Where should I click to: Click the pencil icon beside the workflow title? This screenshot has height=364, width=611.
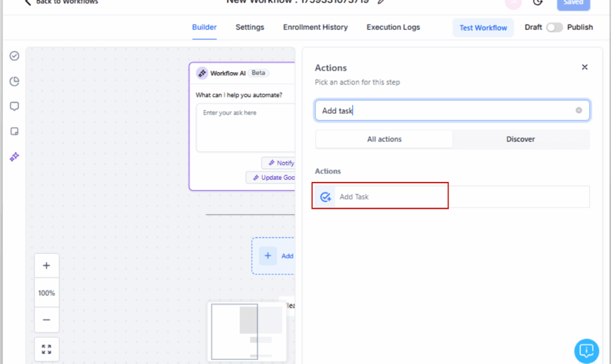(381, 2)
